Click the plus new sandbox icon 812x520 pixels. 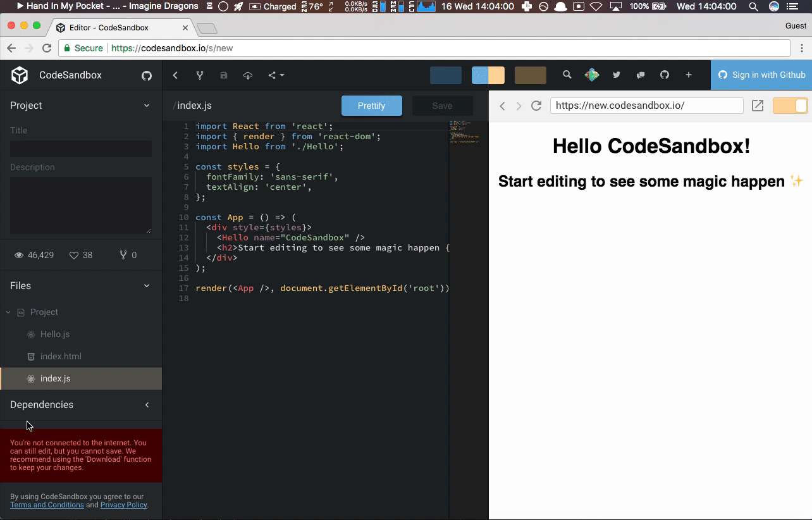[689, 75]
